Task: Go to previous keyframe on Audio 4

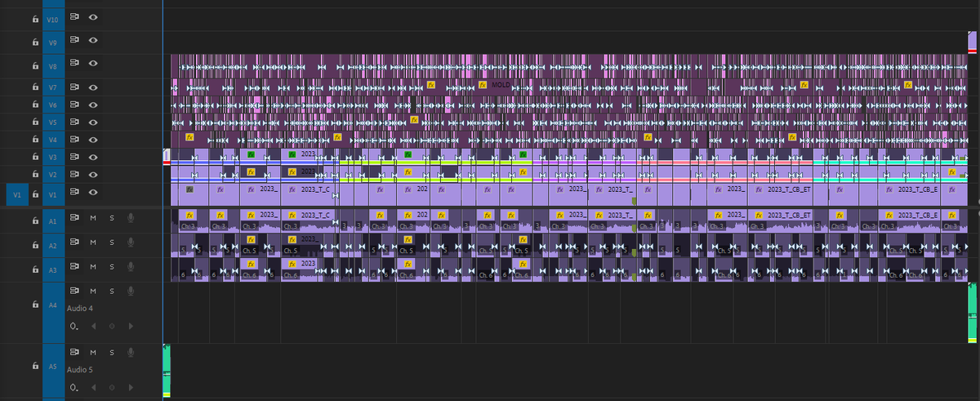Action: click(x=93, y=326)
